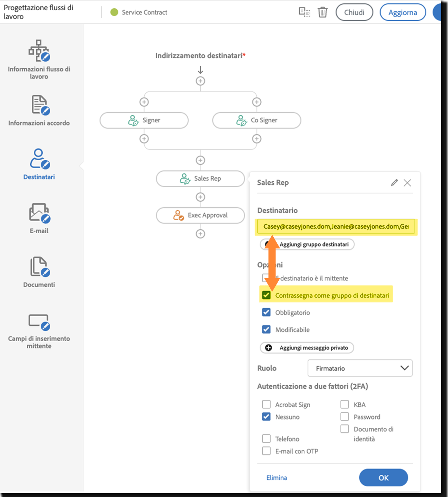Enable KBA two-factor authentication
Screen dimensions: 448x497
(345, 404)
